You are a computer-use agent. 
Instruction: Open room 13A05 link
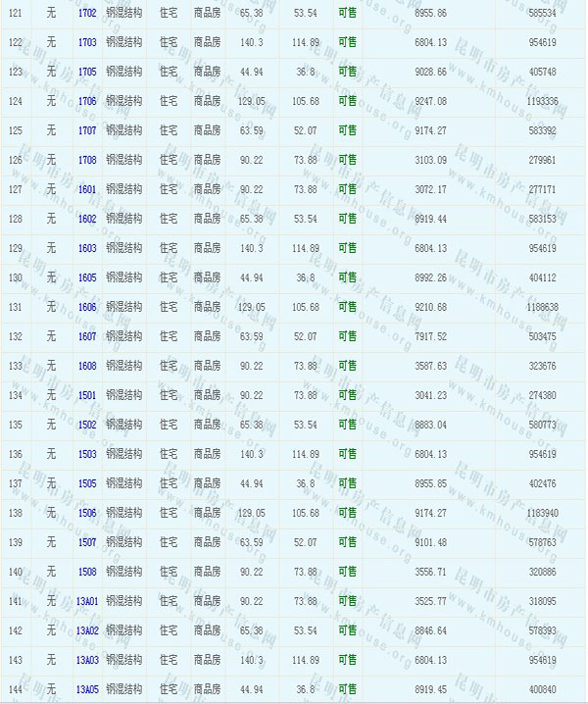coord(87,690)
